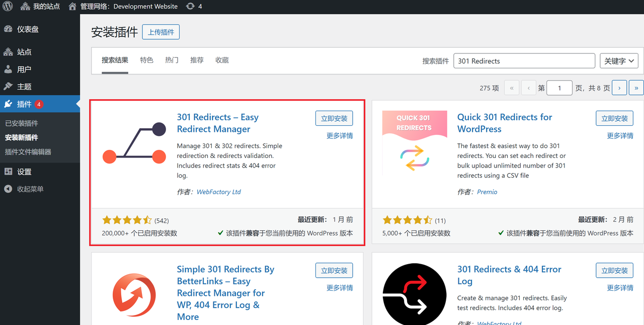Open the Quick 301 Redirects plugin thumbnail
This screenshot has width=644, height=325.
tap(415, 142)
